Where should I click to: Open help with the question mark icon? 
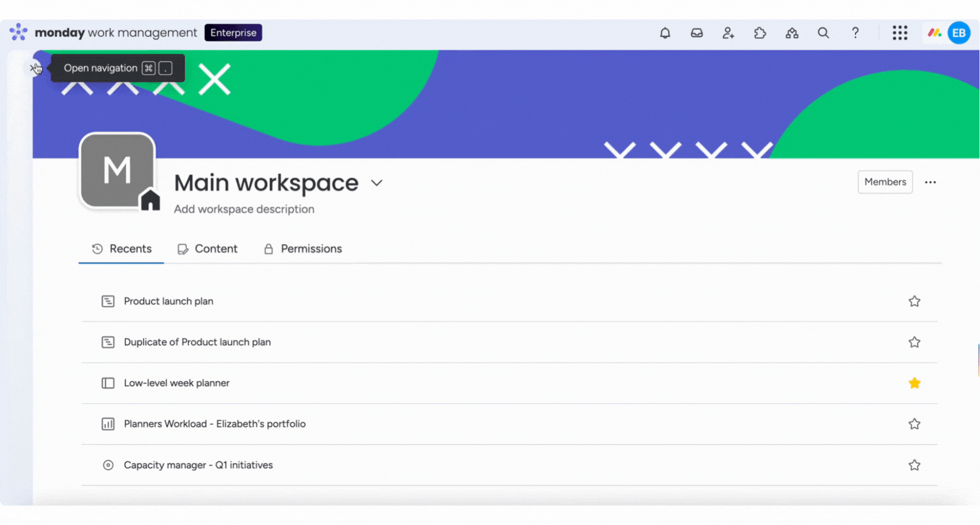[855, 32]
